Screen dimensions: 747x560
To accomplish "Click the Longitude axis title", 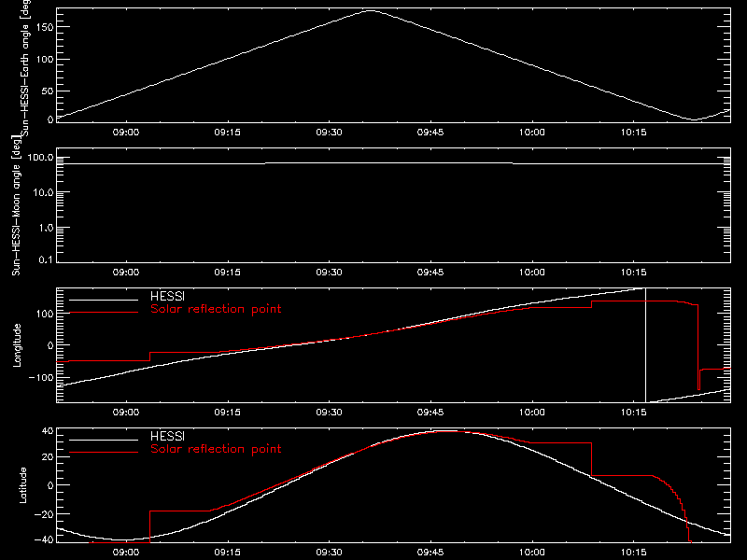I will click(x=17, y=345).
